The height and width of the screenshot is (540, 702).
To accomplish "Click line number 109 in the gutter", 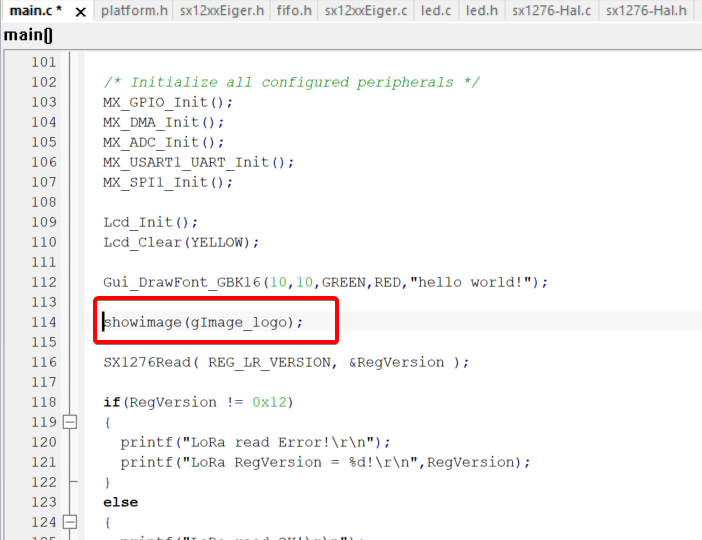I will point(44,222).
